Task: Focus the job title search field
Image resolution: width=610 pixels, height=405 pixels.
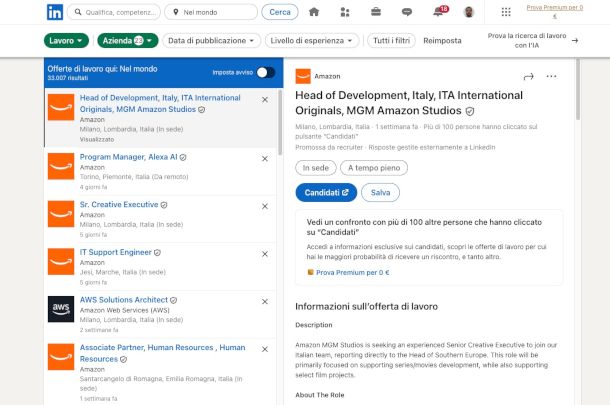Action: pos(114,12)
